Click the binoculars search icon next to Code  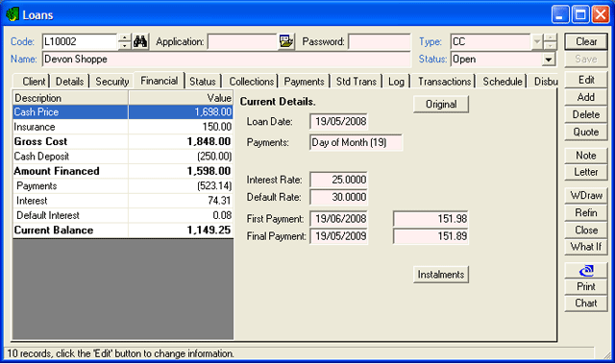coord(140,41)
